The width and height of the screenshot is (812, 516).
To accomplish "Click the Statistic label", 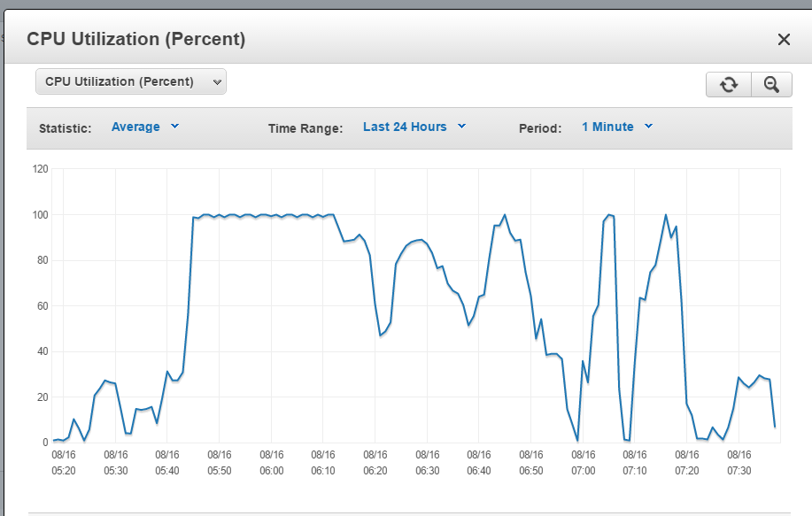I will tap(66, 127).
